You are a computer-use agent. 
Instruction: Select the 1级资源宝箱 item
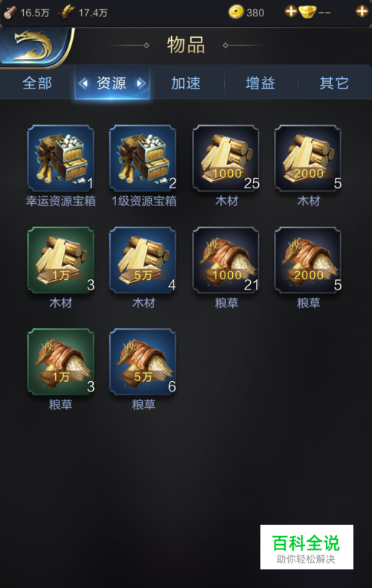point(143,159)
